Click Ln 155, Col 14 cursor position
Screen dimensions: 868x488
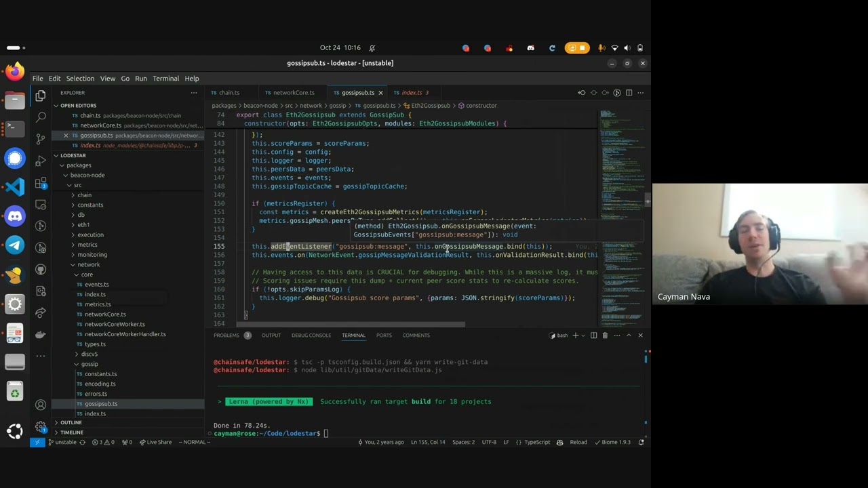coord(428,442)
